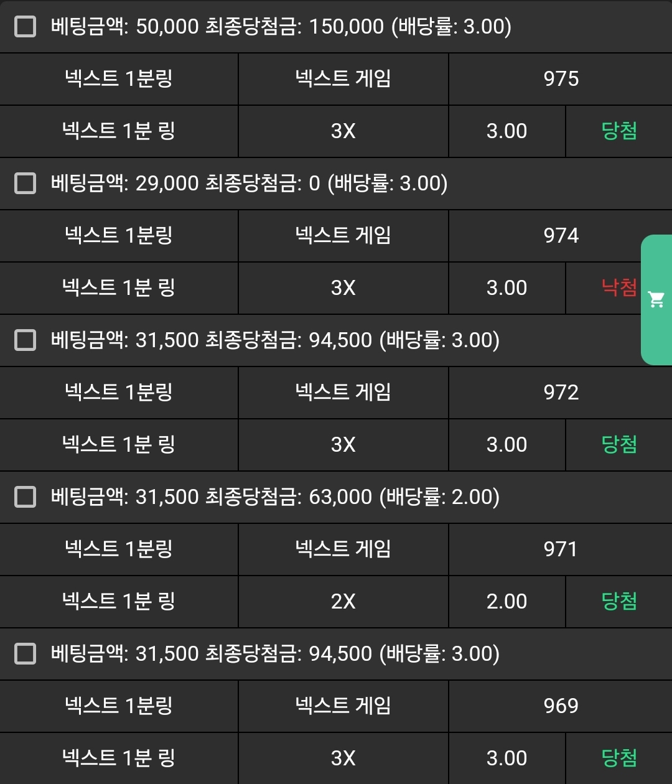Open the green shopping cart tab
The image size is (672, 784).
656,299
